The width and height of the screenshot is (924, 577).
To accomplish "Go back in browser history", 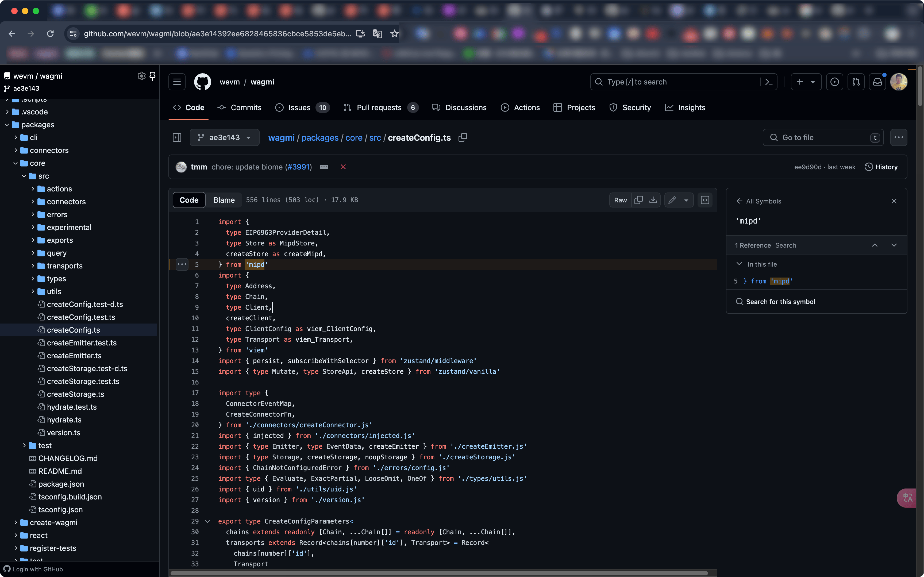I will 12,34.
